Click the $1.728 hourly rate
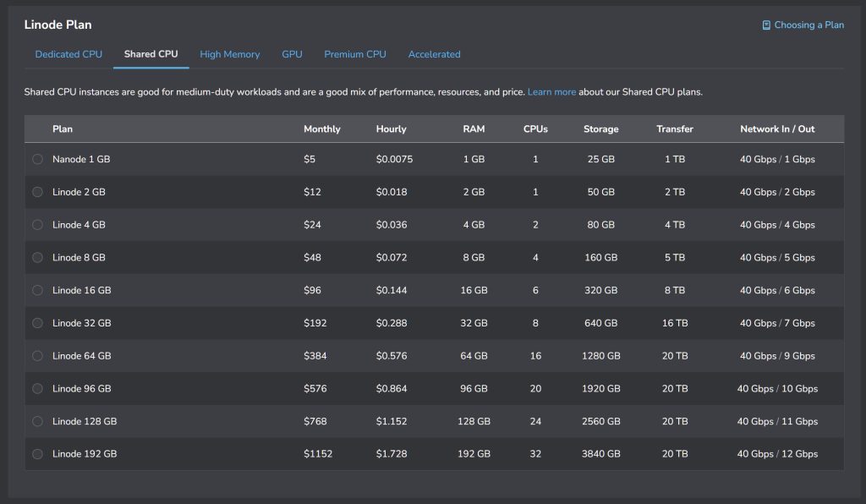 pyautogui.click(x=392, y=454)
